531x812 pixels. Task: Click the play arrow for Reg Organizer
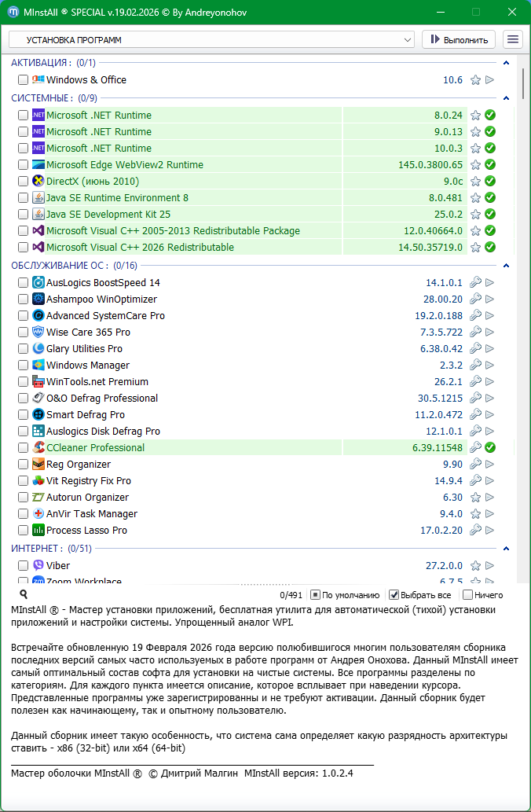pyautogui.click(x=490, y=465)
